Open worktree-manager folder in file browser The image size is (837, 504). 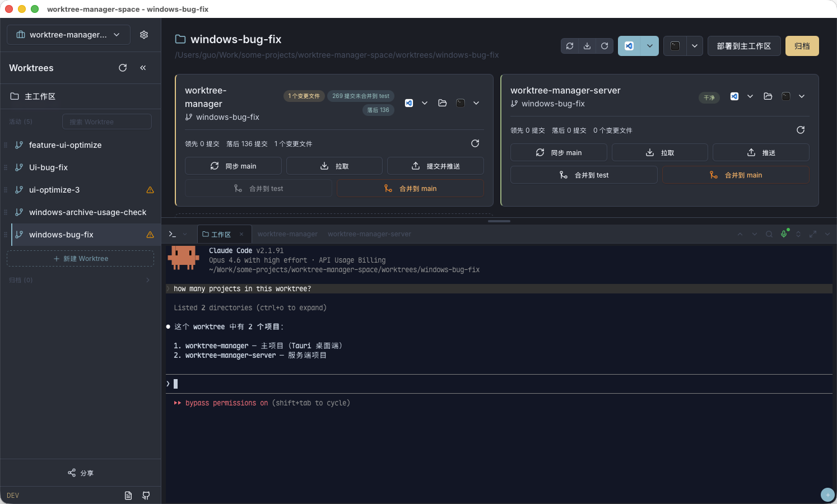point(443,103)
